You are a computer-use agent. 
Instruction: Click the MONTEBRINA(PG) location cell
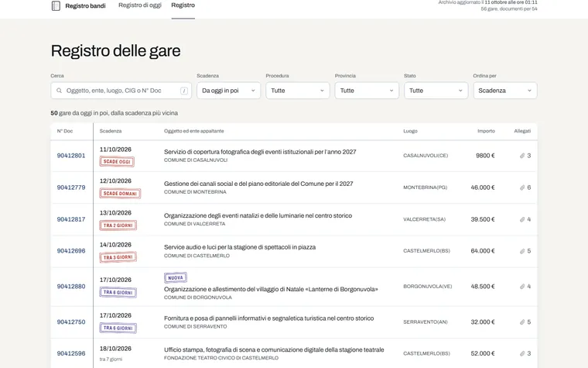tap(426, 187)
